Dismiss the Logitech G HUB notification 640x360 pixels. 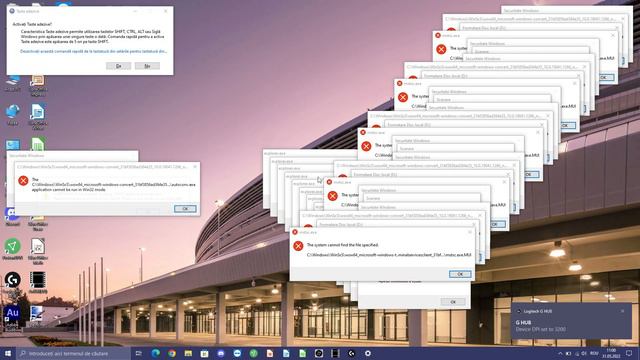(x=622, y=311)
